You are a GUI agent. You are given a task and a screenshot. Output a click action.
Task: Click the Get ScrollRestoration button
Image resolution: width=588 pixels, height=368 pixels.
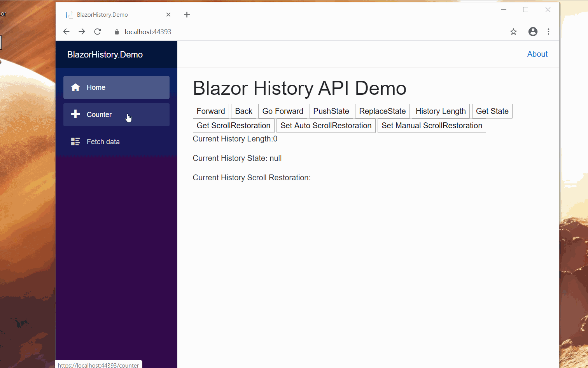click(x=233, y=126)
